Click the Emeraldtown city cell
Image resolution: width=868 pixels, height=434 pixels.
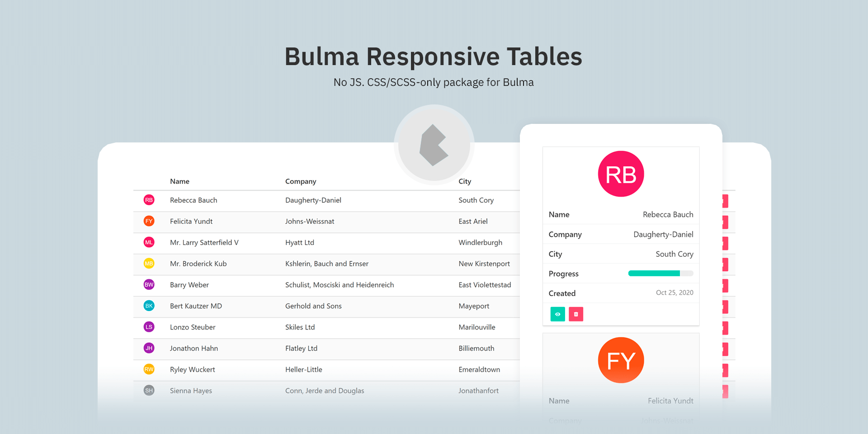[479, 370]
